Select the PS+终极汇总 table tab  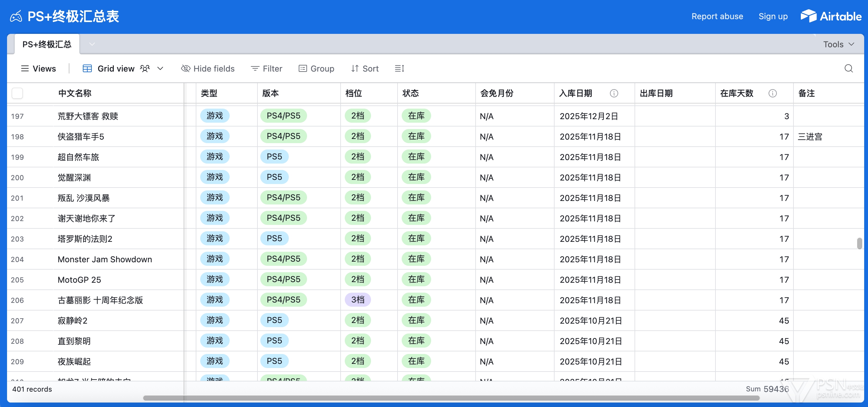pos(47,44)
